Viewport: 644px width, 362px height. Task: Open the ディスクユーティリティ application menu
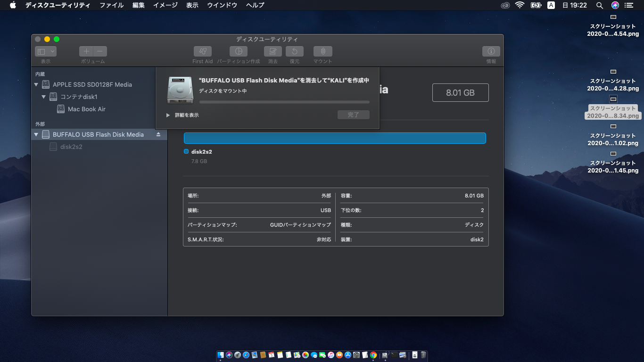pos(58,5)
